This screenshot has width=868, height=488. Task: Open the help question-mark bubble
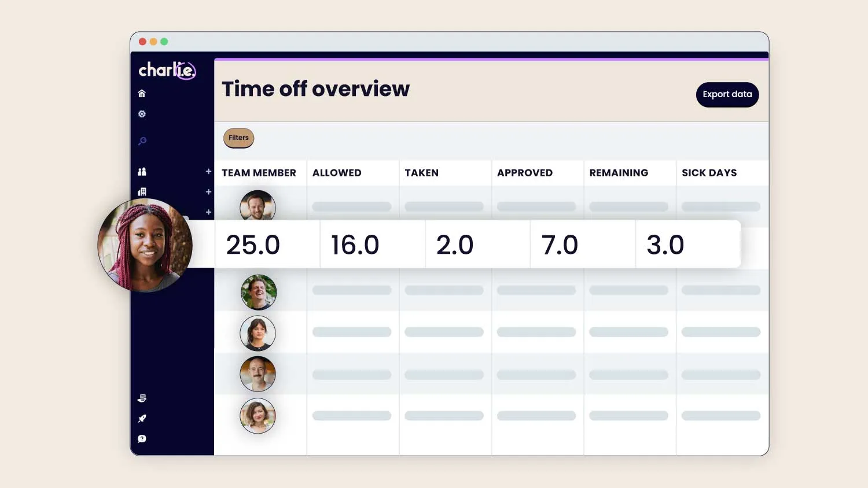[x=142, y=439]
